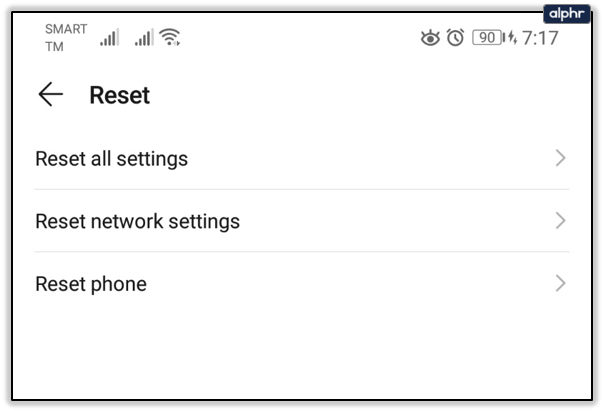Click the first SIM signal bars

[x=109, y=37]
